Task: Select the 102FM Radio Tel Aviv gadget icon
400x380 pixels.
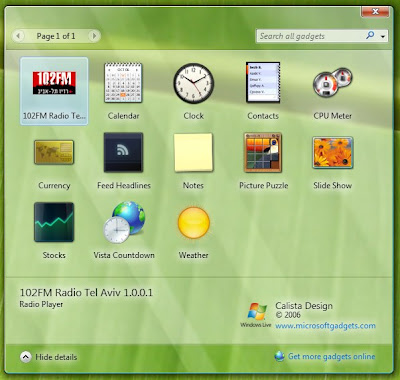Action: point(54,82)
